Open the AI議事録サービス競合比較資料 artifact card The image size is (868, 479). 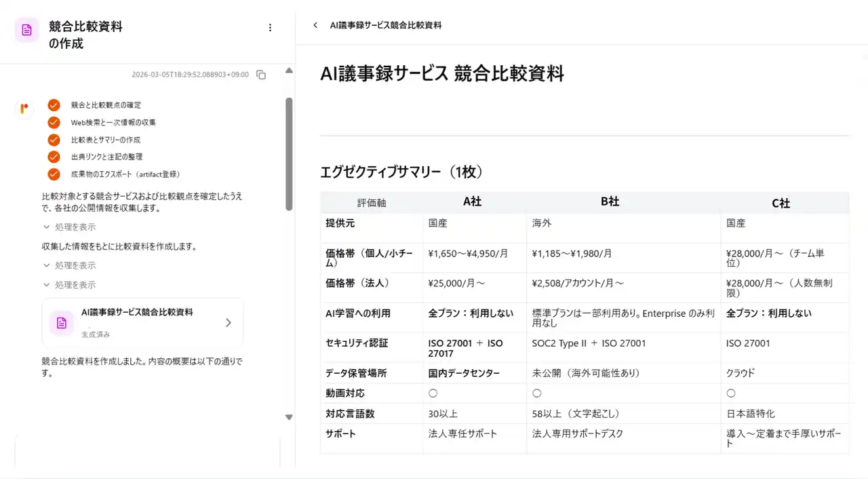pos(142,322)
